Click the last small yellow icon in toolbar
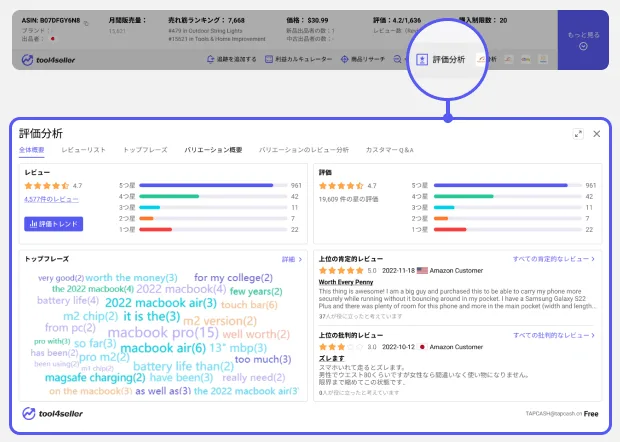620x442 pixels. pyautogui.click(x=543, y=59)
